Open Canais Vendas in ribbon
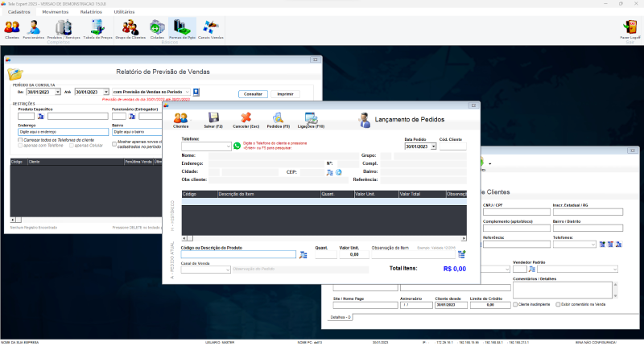 [211, 29]
